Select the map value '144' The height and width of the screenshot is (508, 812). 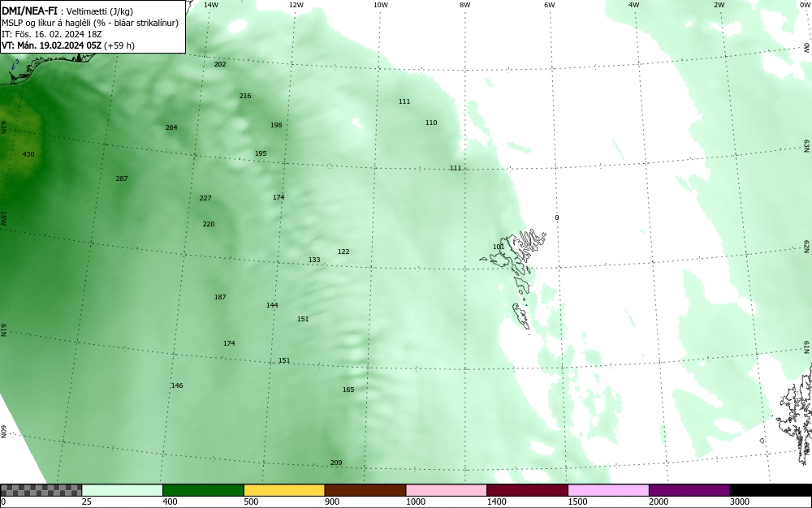click(x=272, y=305)
